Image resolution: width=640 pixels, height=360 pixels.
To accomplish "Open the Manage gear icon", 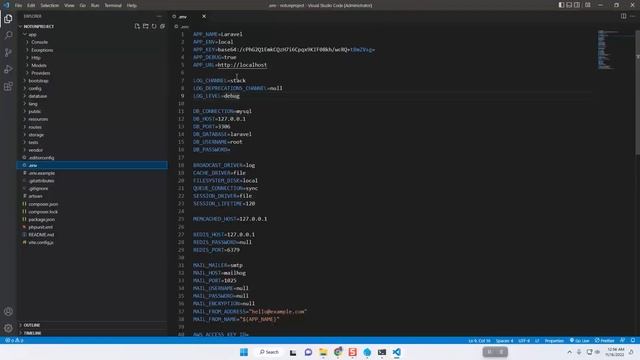I will point(8,328).
